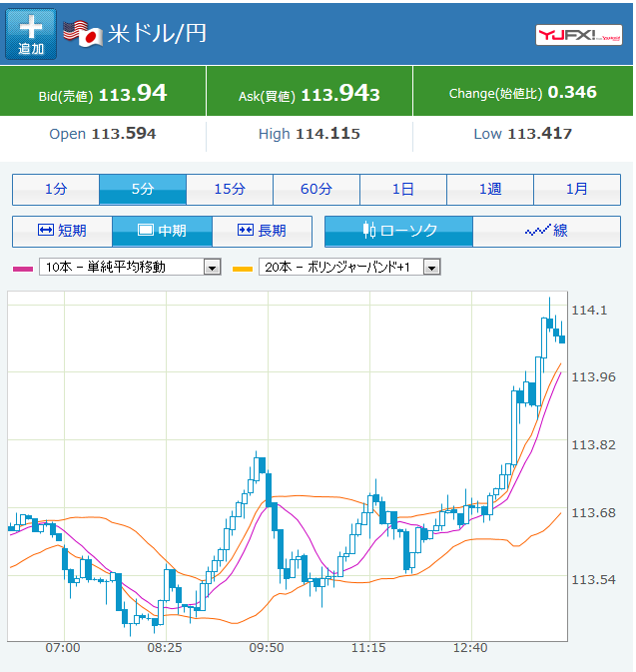The width and height of the screenshot is (636, 672).
Task: Select the 1分 timeframe tab
Action: pyautogui.click(x=56, y=190)
